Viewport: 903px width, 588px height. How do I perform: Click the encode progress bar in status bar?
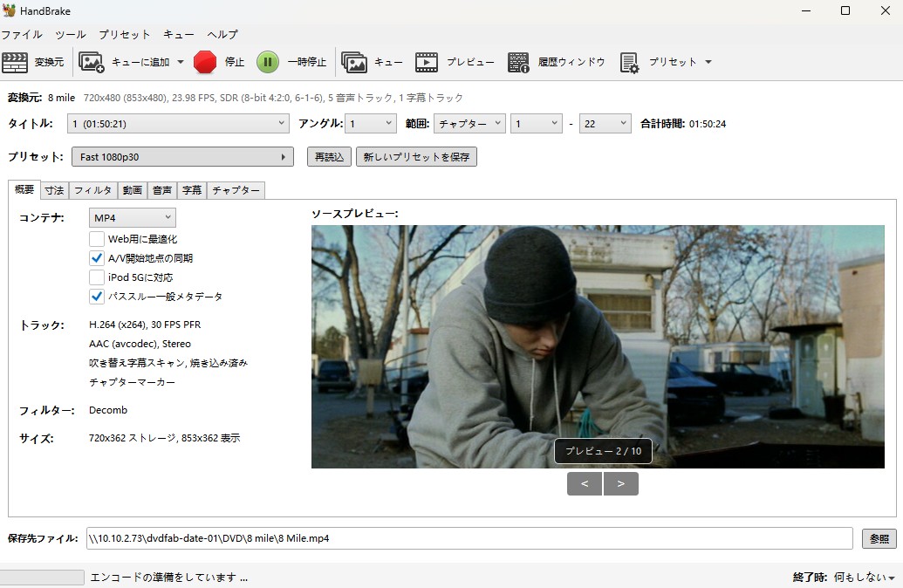(x=42, y=578)
